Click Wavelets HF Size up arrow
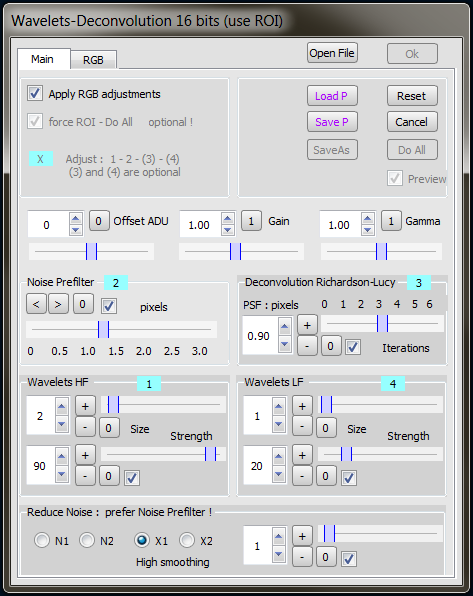Image resolution: width=473 pixels, height=596 pixels. coord(62,407)
